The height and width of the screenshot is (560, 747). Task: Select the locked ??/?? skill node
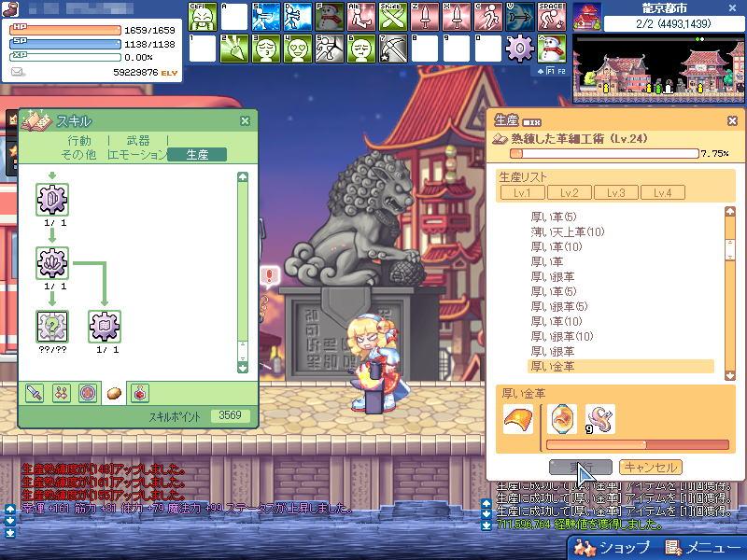pyautogui.click(x=52, y=326)
